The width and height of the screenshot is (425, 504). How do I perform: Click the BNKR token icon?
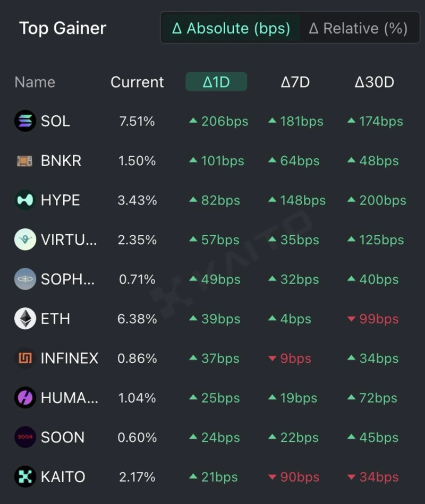pos(25,160)
